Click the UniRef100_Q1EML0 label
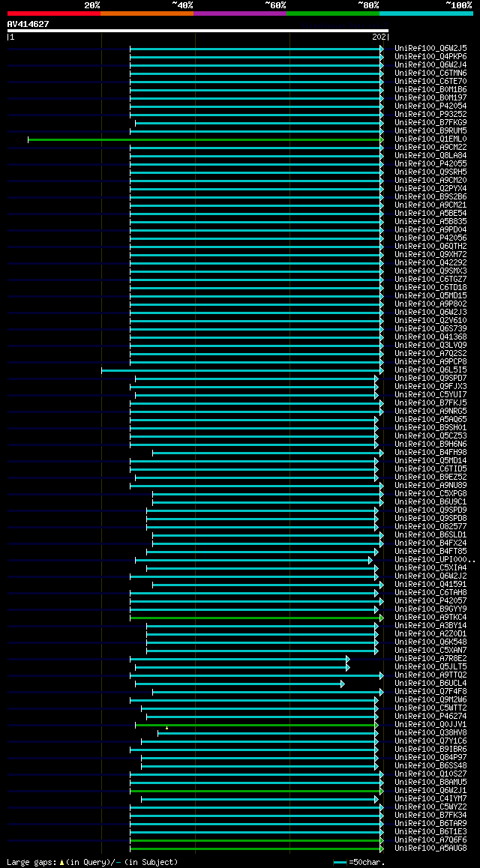Screen dimensions: 480x868 [430, 139]
